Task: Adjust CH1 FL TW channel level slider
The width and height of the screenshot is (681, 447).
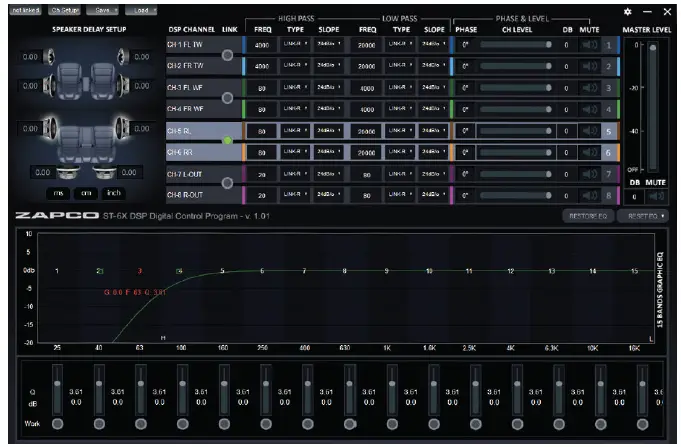Action: click(x=516, y=44)
